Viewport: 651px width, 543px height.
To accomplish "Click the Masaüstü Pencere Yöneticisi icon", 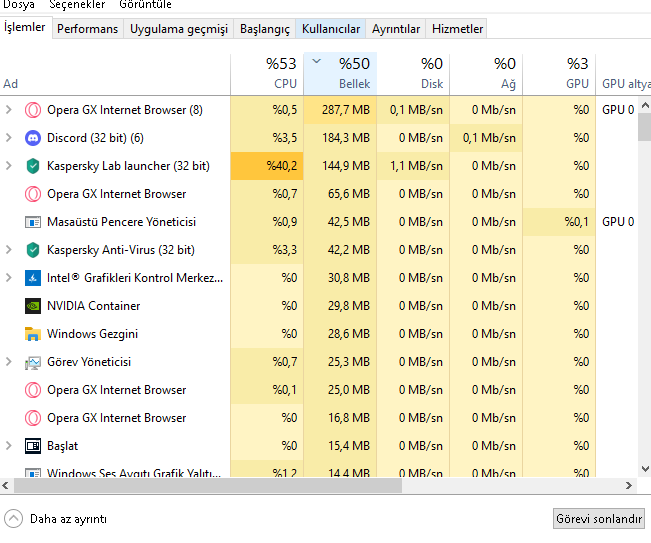I will coord(33,222).
